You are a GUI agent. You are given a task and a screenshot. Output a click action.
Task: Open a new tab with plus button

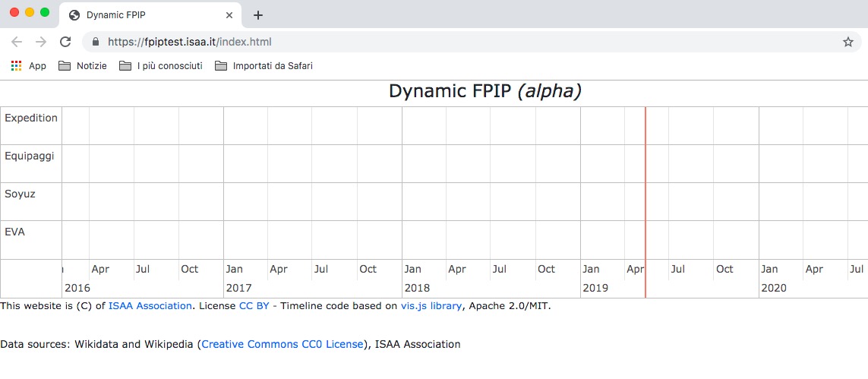[x=258, y=15]
